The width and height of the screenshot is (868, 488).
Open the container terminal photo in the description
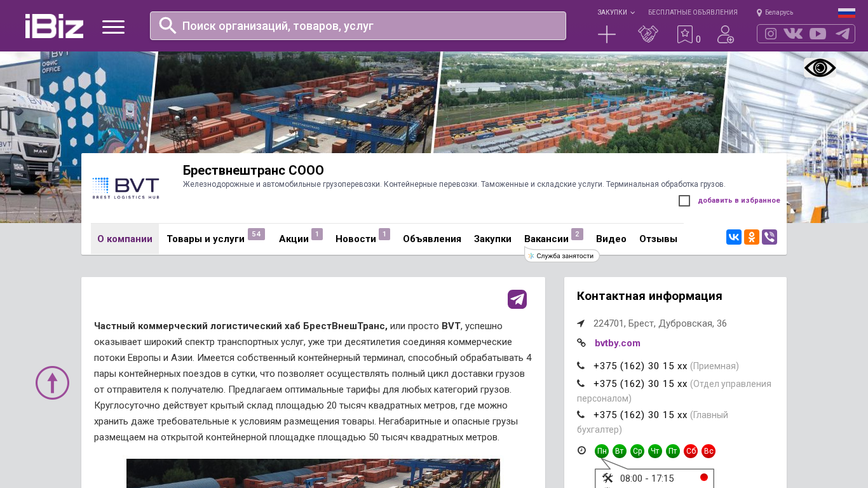[313, 473]
